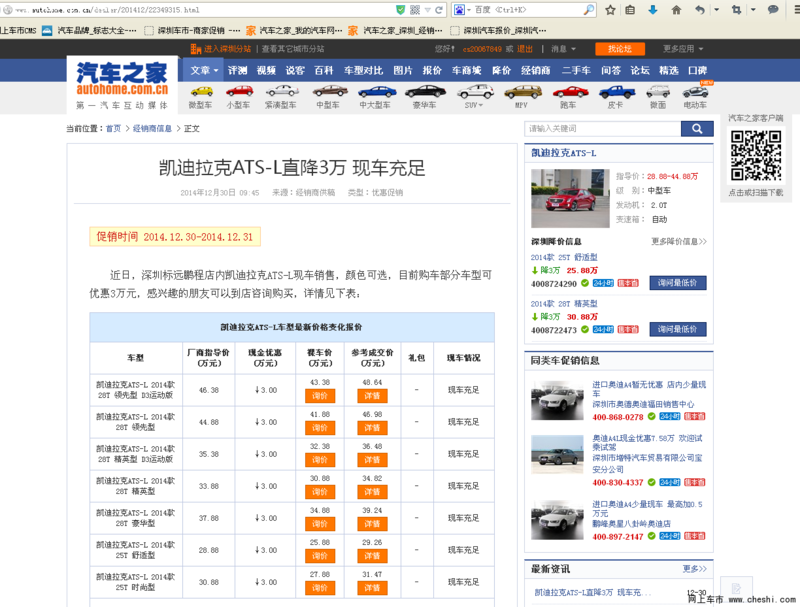Image resolution: width=800 pixels, height=607 pixels.
Task: Click the 请输入关键词 search field
Action: [x=603, y=129]
